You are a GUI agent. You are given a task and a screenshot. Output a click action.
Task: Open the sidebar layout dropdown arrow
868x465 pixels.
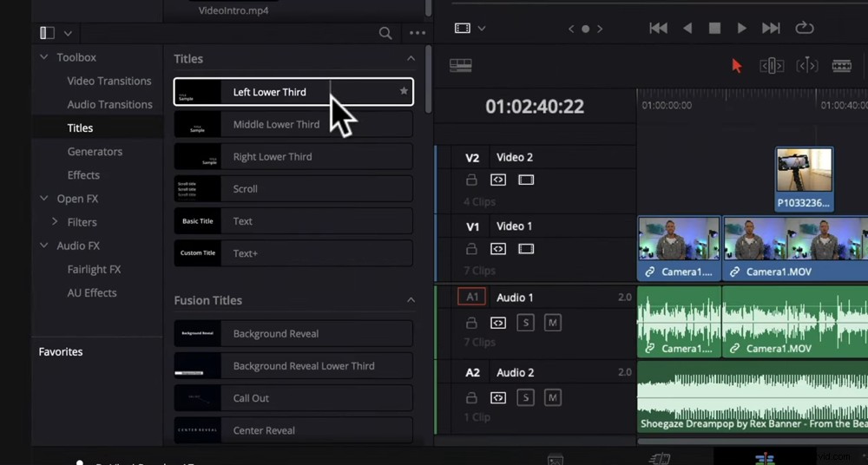[x=68, y=34]
